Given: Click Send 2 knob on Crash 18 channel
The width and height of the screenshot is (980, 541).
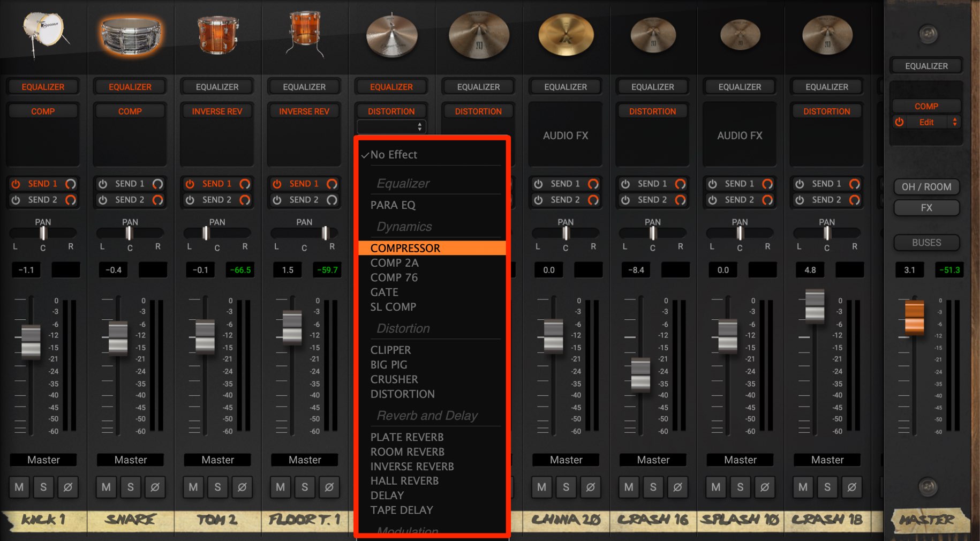Looking at the screenshot, I should click(855, 200).
